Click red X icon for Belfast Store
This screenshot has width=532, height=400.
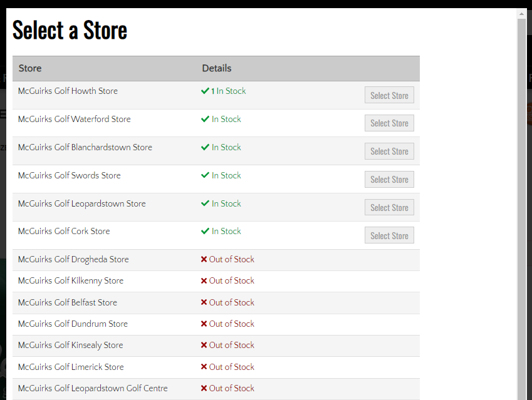point(204,302)
